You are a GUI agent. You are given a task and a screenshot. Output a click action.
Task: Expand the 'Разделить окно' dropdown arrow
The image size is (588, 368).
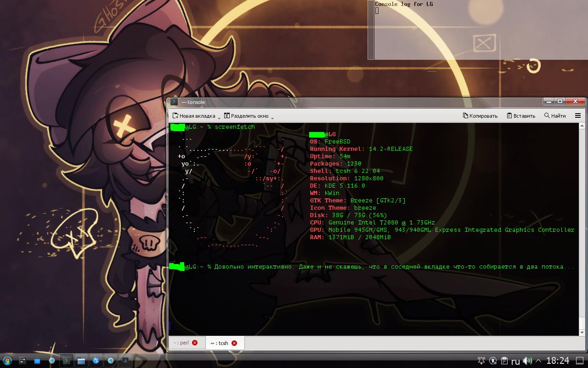(272, 117)
